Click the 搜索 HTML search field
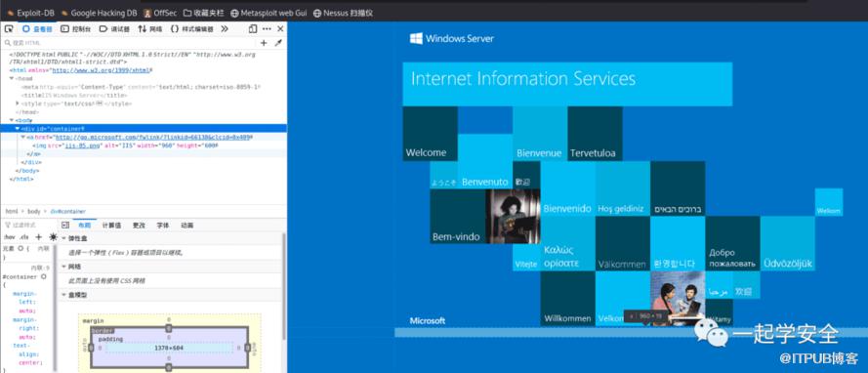 (130, 43)
